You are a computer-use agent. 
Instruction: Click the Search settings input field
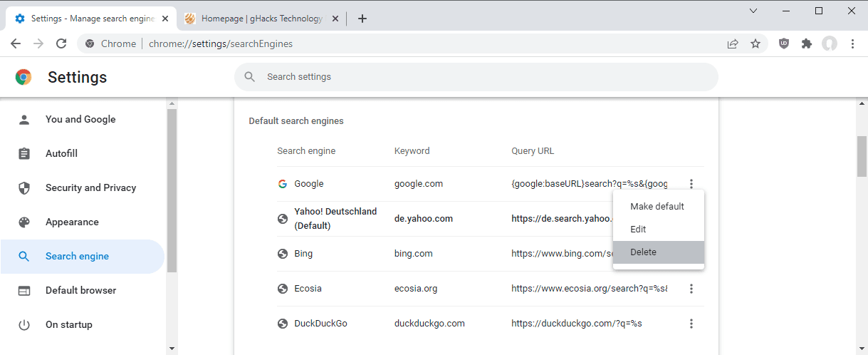click(x=476, y=77)
